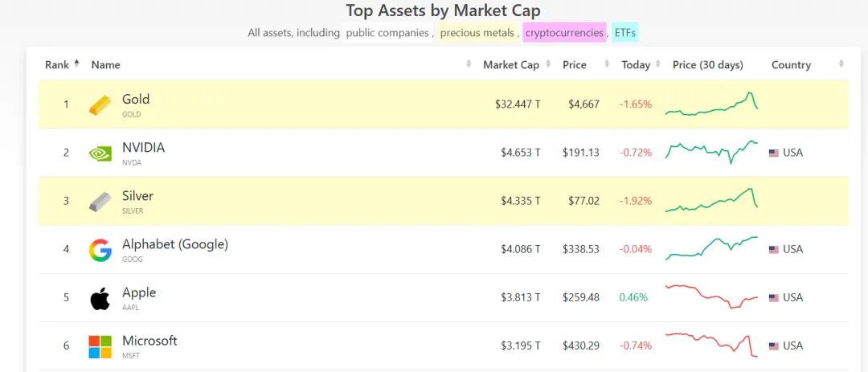The image size is (868, 372).
Task: Click the Google logo icon
Action: pyautogui.click(x=100, y=250)
